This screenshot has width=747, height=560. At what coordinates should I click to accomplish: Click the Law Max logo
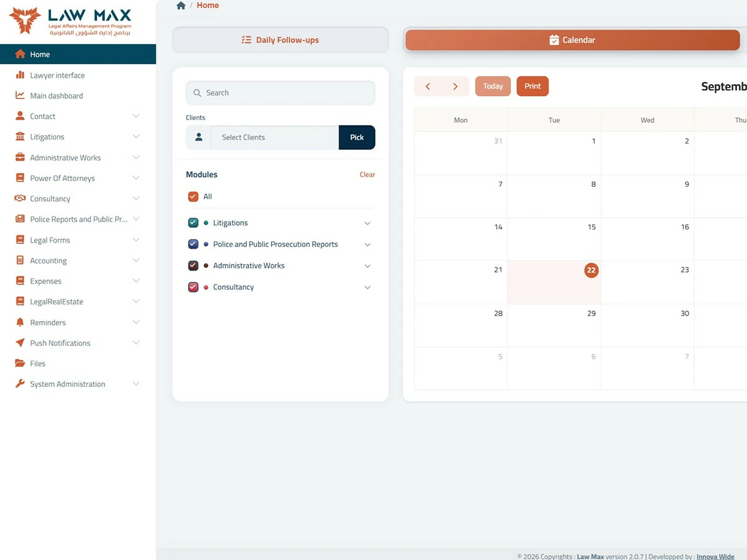click(x=70, y=21)
